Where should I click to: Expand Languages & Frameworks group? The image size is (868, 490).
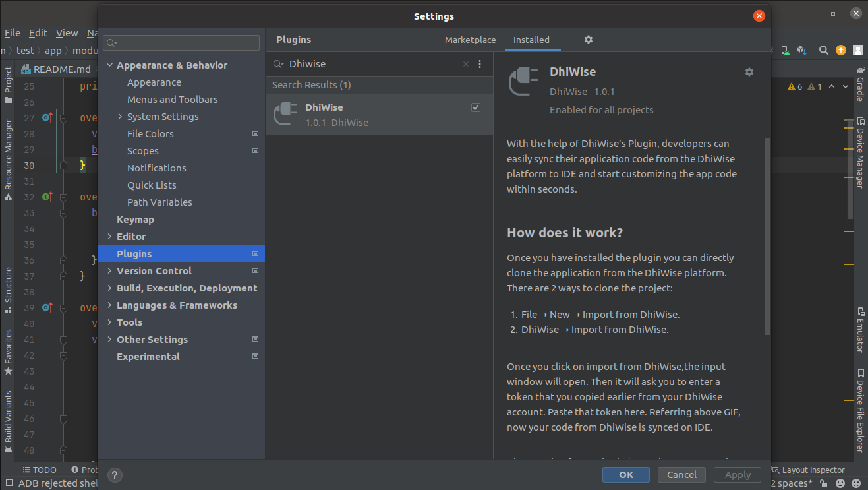(110, 305)
